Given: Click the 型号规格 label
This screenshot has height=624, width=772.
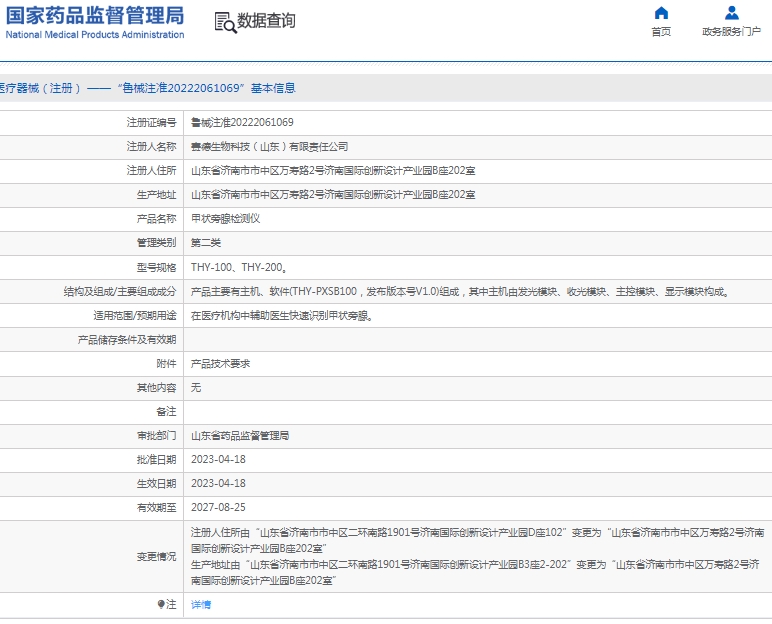Looking at the screenshot, I should [156, 267].
